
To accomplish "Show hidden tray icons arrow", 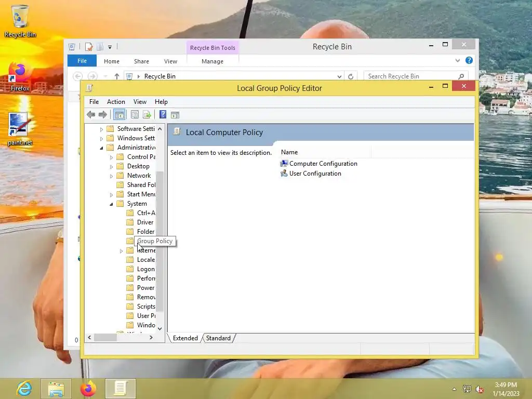I will pyautogui.click(x=454, y=389).
